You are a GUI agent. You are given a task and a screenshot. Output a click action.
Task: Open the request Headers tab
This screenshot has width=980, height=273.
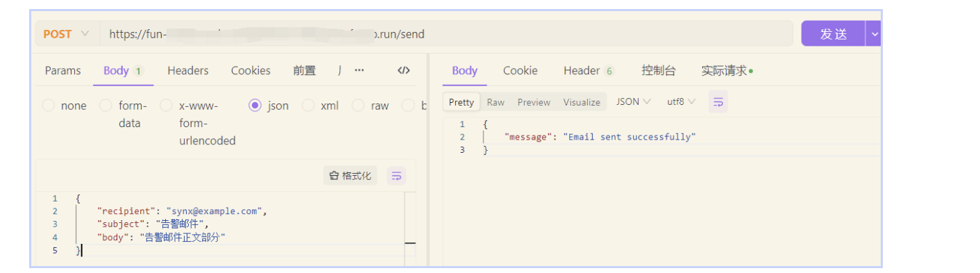[187, 71]
